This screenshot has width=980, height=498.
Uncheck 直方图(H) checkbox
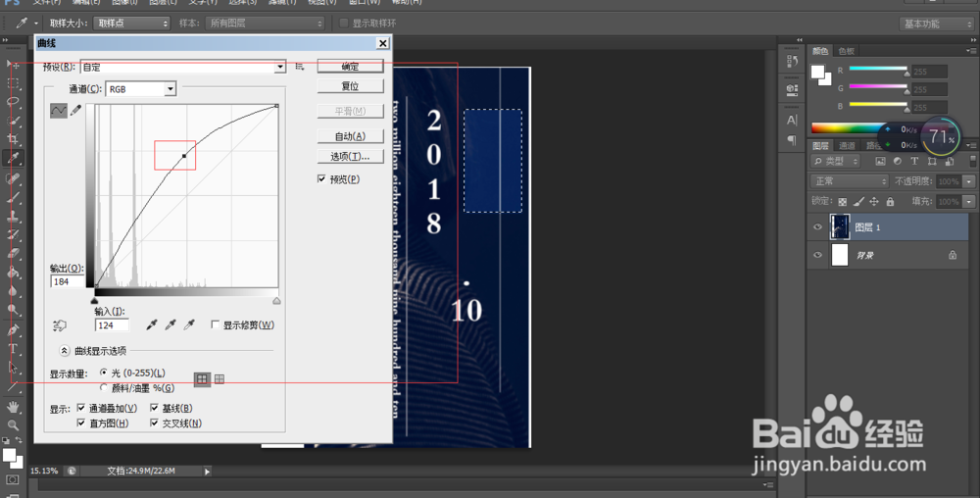click(x=80, y=423)
